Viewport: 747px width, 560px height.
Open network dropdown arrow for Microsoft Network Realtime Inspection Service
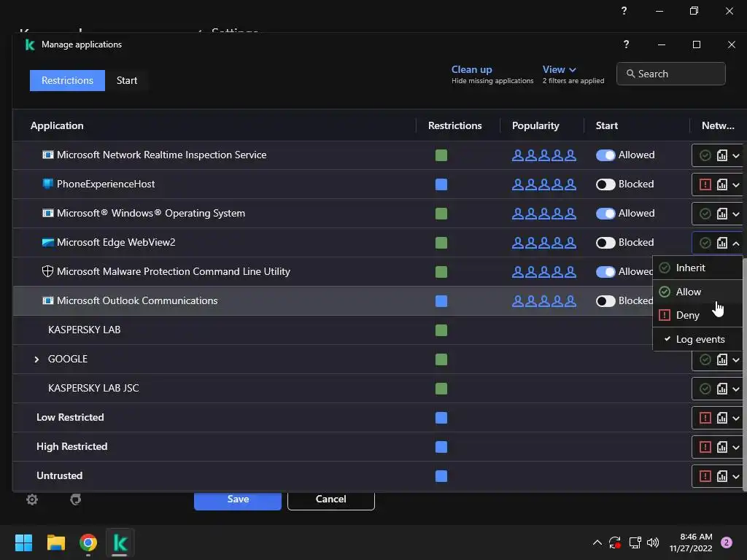pos(736,156)
